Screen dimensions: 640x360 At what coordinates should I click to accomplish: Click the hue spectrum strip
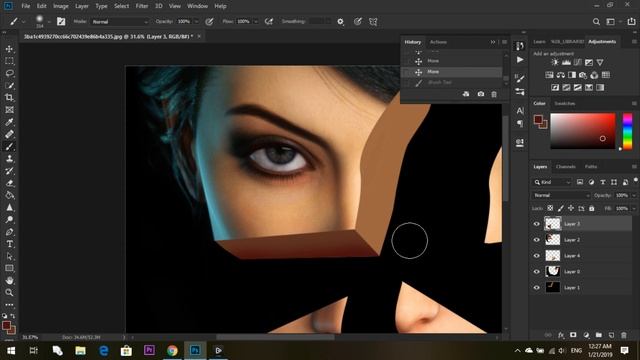tap(627, 131)
